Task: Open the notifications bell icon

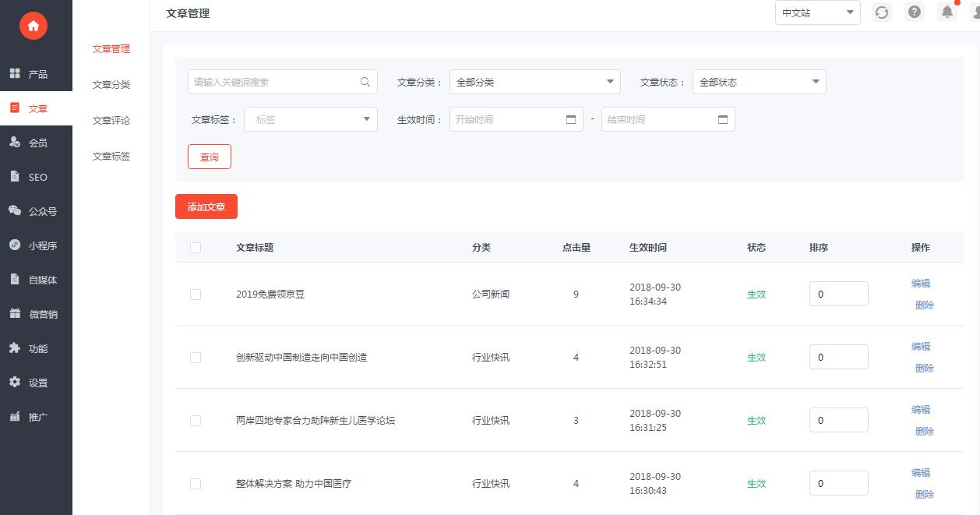Action: click(x=947, y=12)
